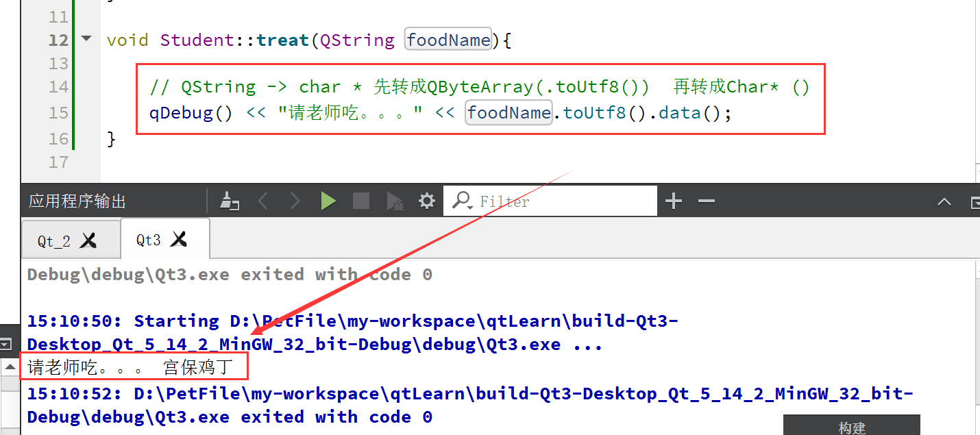The height and width of the screenshot is (435, 980).
Task: Click the comment on line 14
Action: point(480,87)
